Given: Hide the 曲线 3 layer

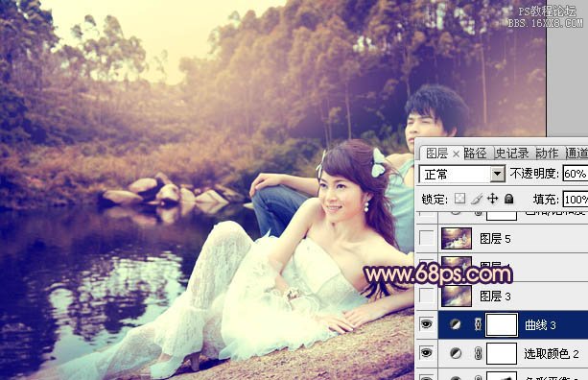Looking at the screenshot, I should [x=426, y=324].
